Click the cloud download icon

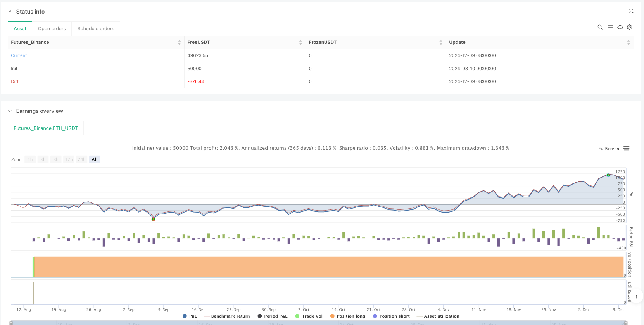tap(620, 27)
